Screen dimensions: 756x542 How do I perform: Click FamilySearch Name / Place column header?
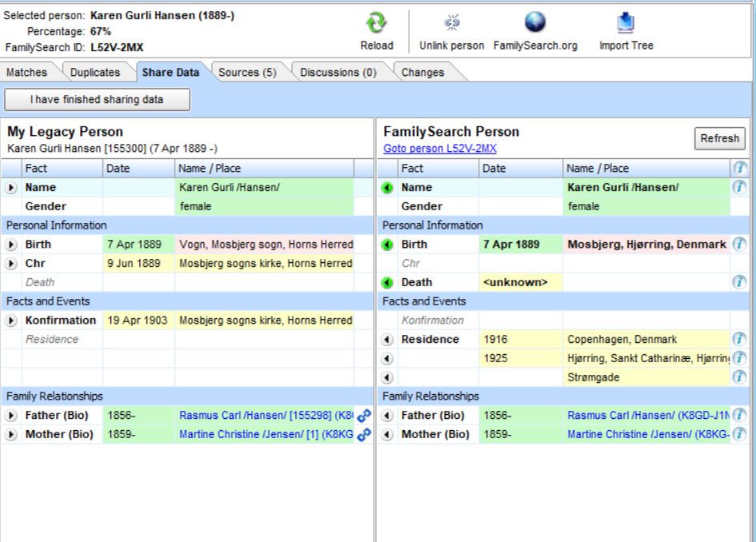[x=646, y=168]
